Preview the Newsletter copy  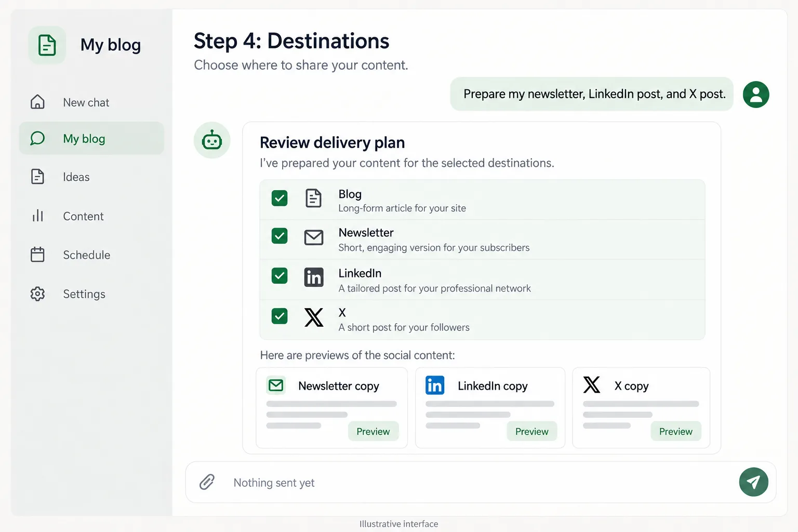(x=373, y=431)
